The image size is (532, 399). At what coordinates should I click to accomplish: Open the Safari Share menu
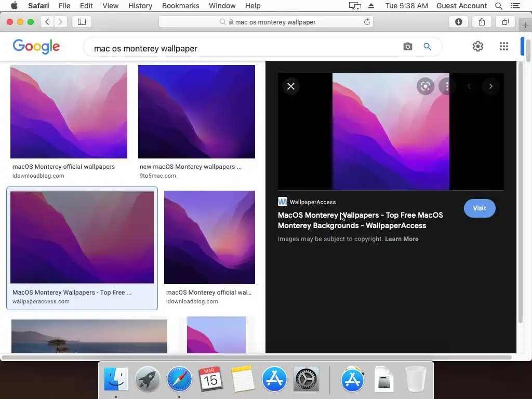(x=482, y=22)
